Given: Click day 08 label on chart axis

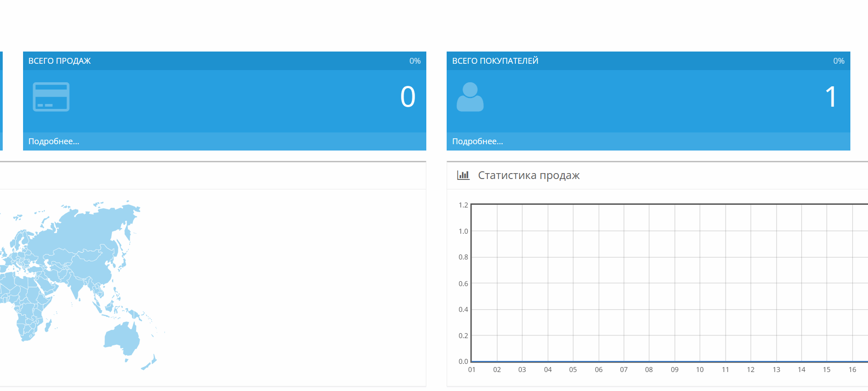Looking at the screenshot, I should 649,370.
